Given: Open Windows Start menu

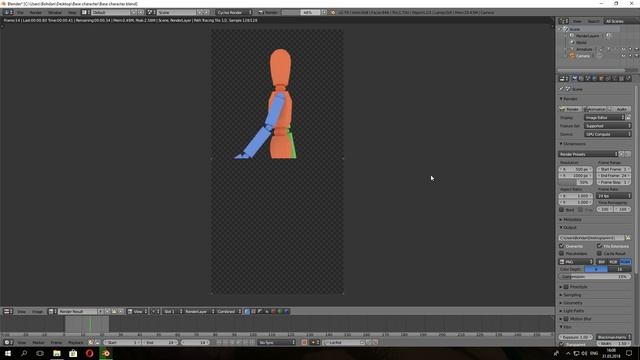Looking at the screenshot, I should (7, 353).
